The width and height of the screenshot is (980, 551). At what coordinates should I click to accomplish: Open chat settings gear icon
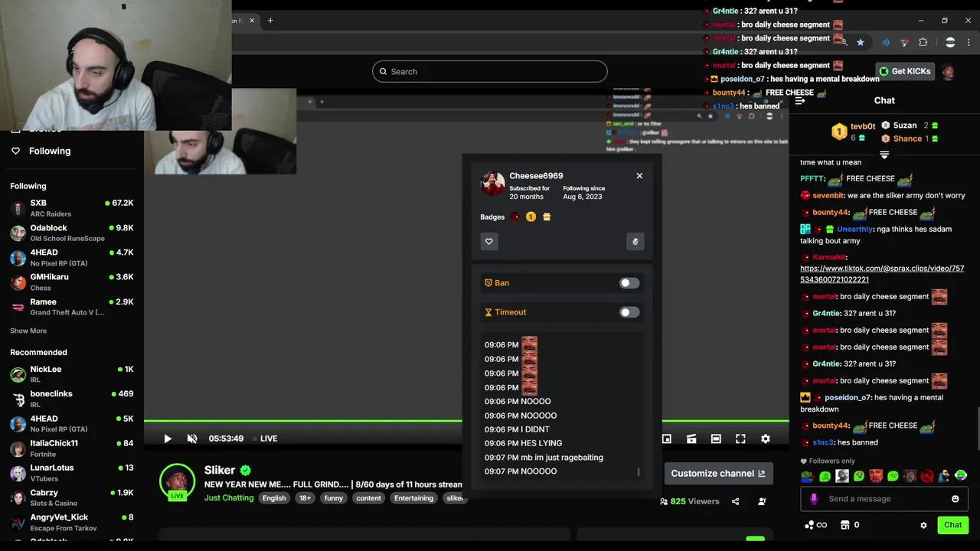click(x=923, y=526)
